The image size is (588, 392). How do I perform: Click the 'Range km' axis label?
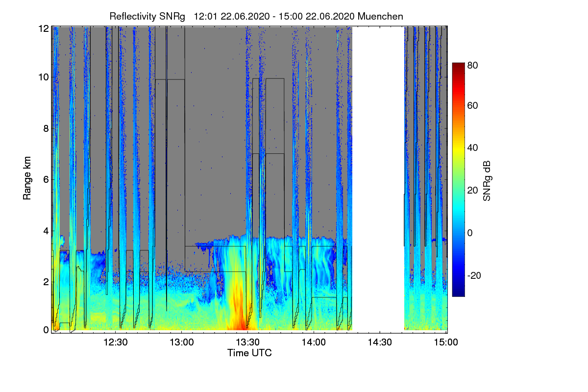pos(26,178)
